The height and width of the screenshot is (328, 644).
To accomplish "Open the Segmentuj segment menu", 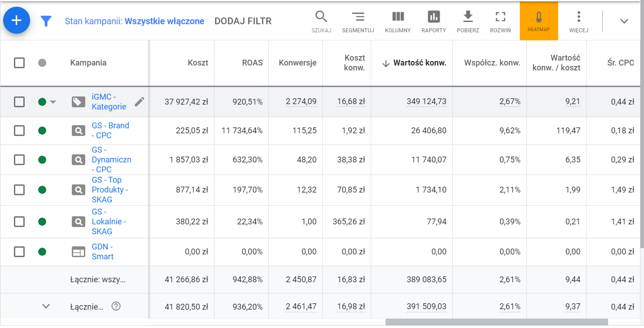I will click(358, 21).
